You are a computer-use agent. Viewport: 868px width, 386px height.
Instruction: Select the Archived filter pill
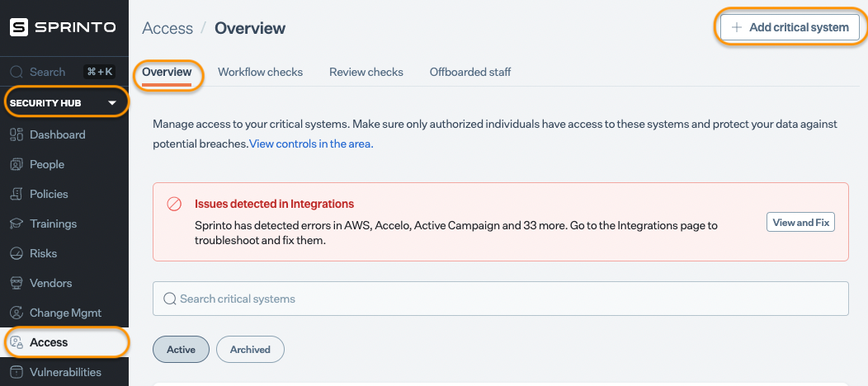click(x=250, y=350)
